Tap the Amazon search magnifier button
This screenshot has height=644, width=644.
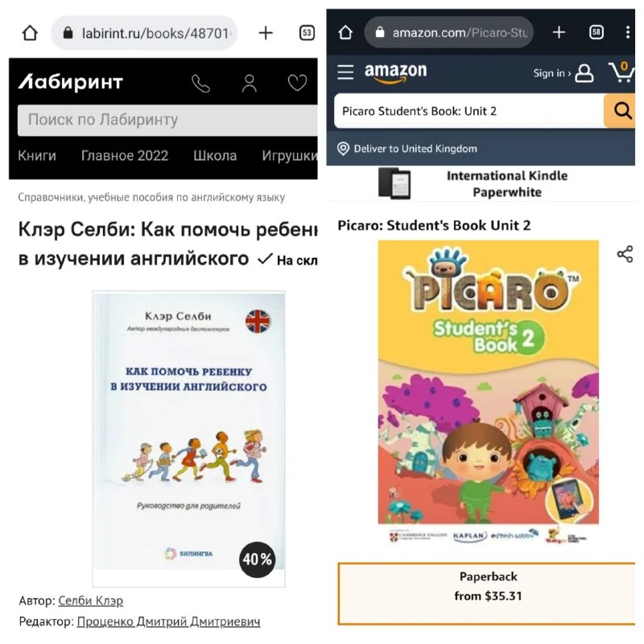(x=621, y=111)
